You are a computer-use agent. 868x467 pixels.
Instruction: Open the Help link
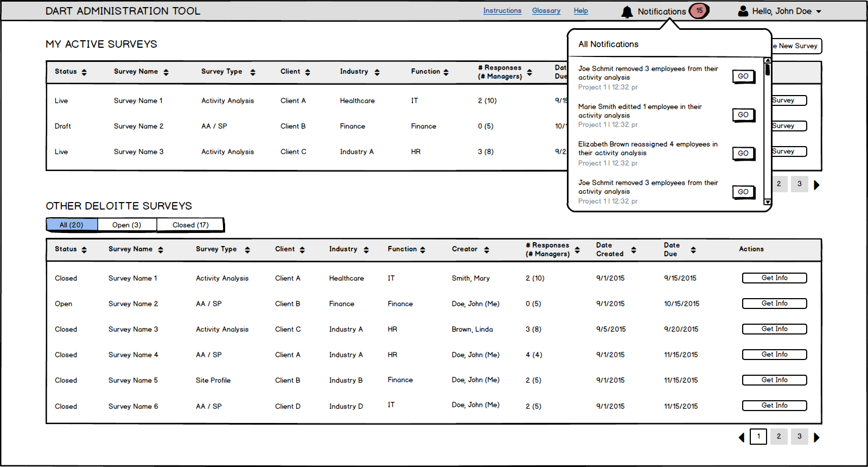[x=581, y=11]
